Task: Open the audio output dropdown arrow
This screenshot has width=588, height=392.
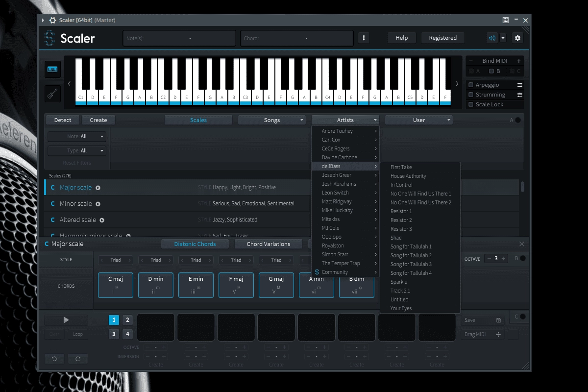Action: pos(503,38)
